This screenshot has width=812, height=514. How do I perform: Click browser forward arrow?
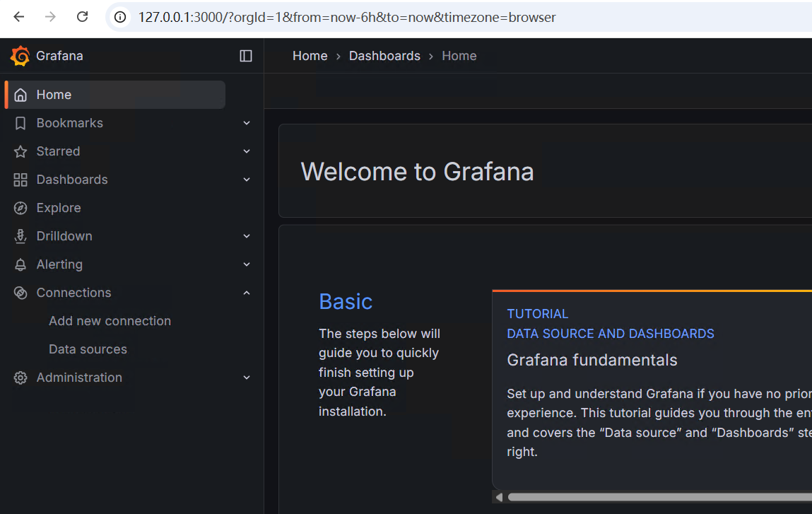pyautogui.click(x=50, y=17)
